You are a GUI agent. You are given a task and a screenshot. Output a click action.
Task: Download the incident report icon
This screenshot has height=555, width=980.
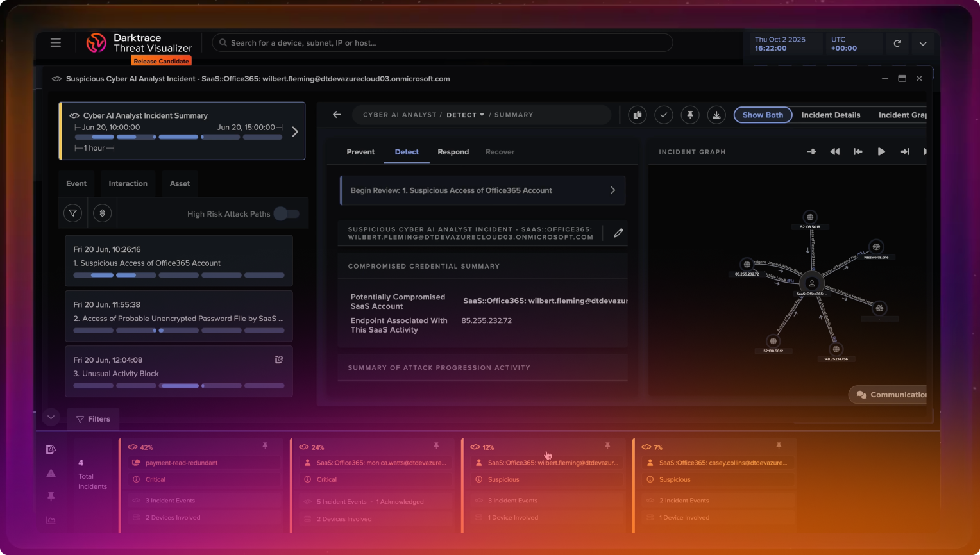tap(716, 115)
